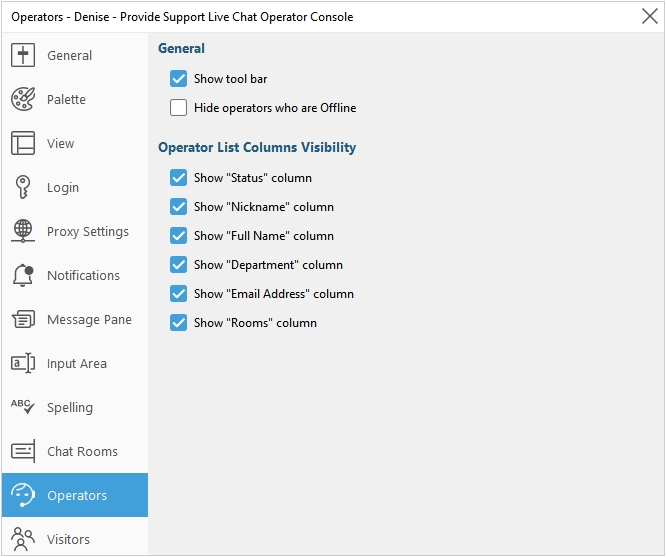Screen dimensions: 666x557
Task: Turn off Show "Email Address" column
Action: click(179, 294)
